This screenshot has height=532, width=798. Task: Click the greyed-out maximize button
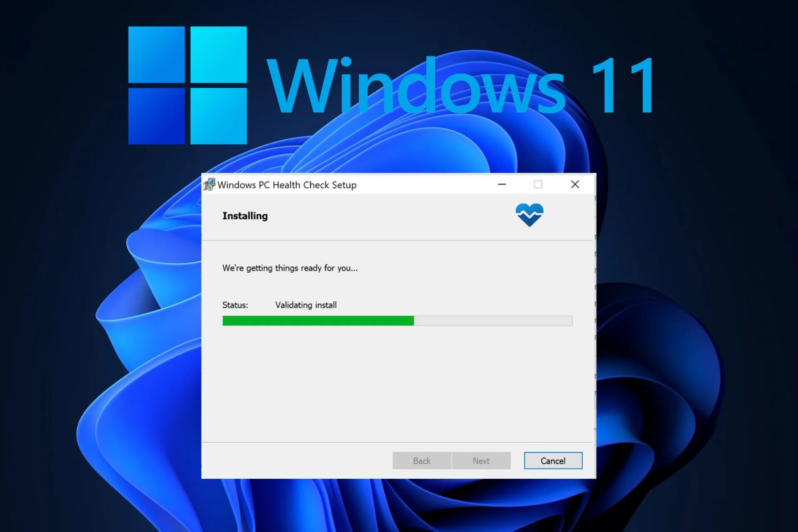point(538,184)
